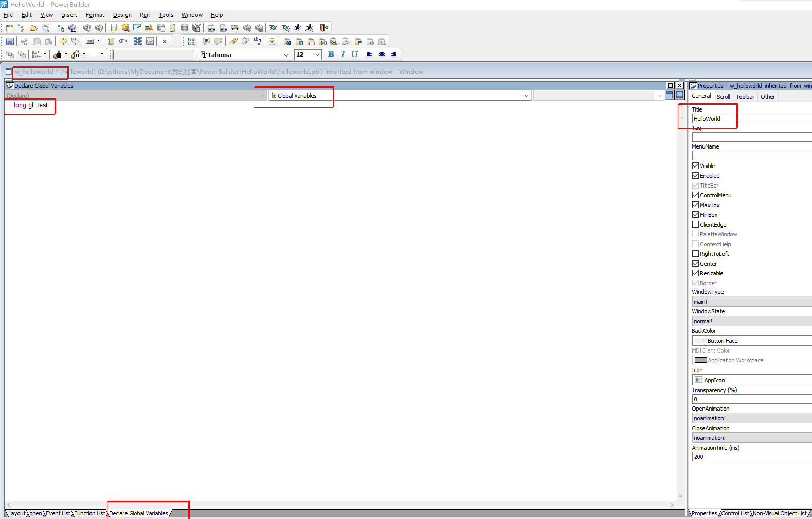Screen dimensions: 812x519
Task: Click the Save floppy disk icon
Action: (10, 41)
